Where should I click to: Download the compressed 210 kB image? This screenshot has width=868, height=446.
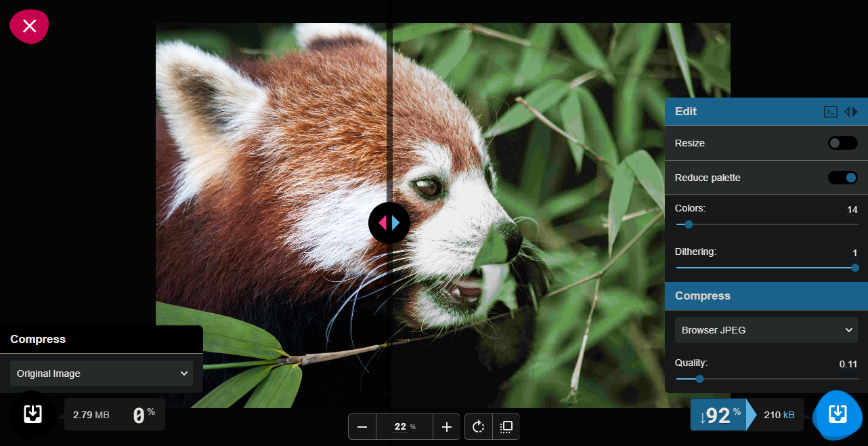click(x=838, y=413)
